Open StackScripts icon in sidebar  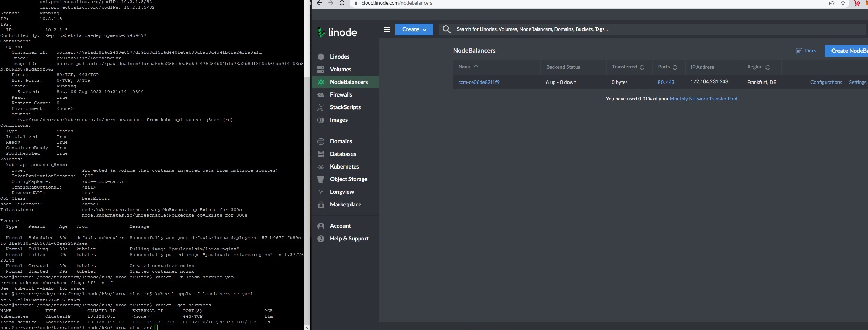[321, 107]
